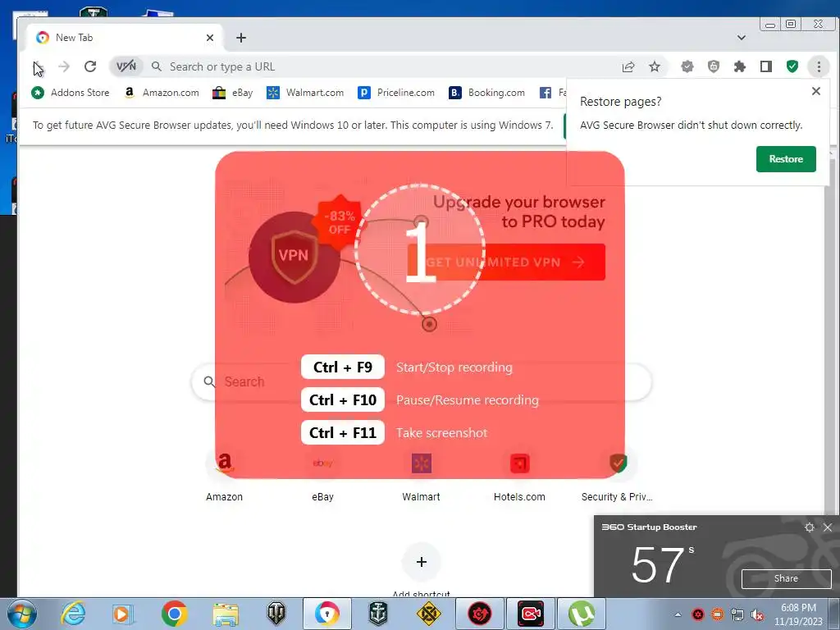Open Walmart.com bookmark
840x630 pixels.
click(x=305, y=93)
